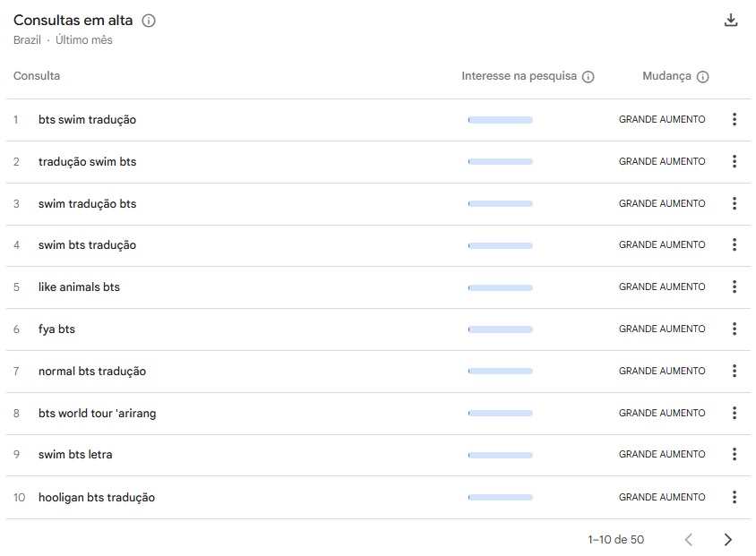Open query bts swim tradução

point(87,119)
